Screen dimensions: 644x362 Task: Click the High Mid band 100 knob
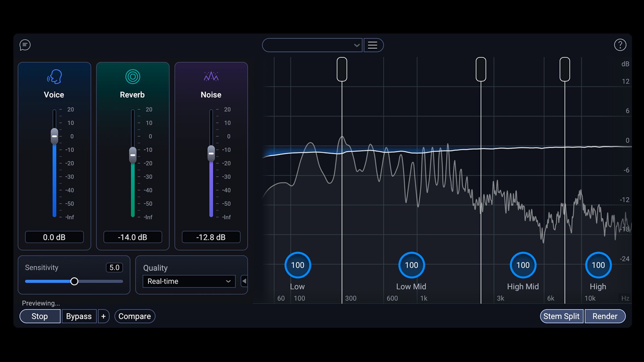[523, 265]
